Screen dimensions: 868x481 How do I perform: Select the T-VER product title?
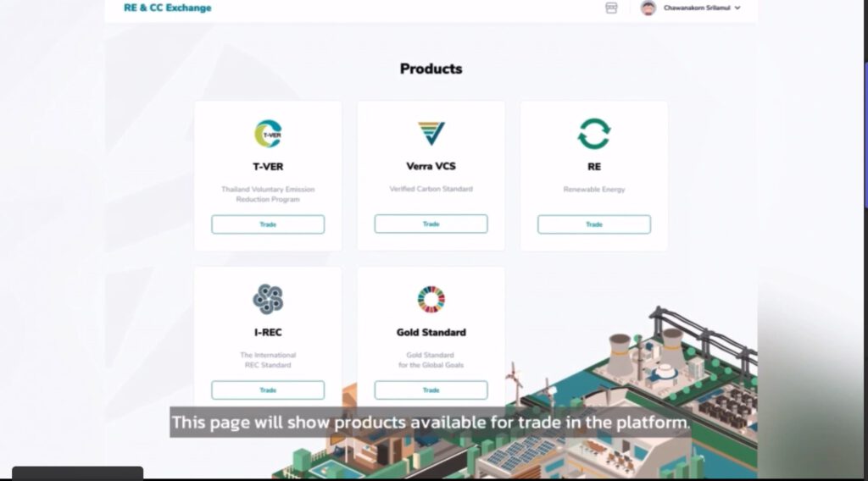point(268,167)
